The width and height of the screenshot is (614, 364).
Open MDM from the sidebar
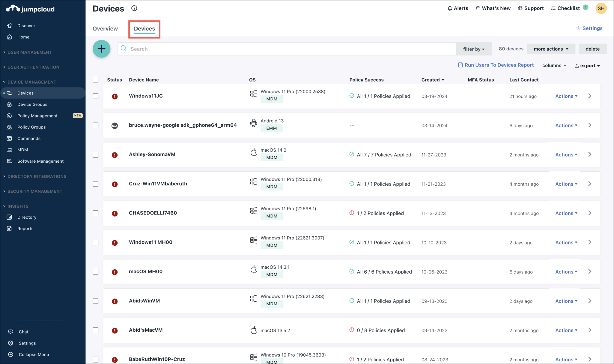pos(22,149)
